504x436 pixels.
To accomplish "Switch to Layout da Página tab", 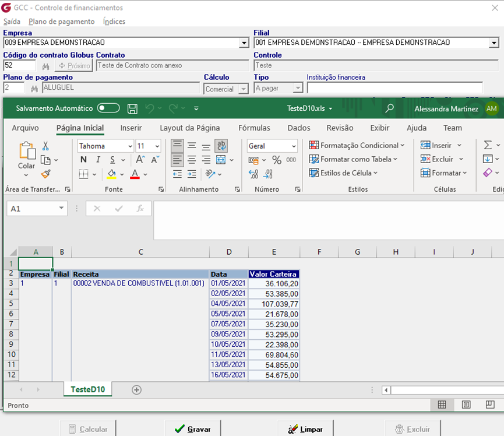I will pos(189,128).
